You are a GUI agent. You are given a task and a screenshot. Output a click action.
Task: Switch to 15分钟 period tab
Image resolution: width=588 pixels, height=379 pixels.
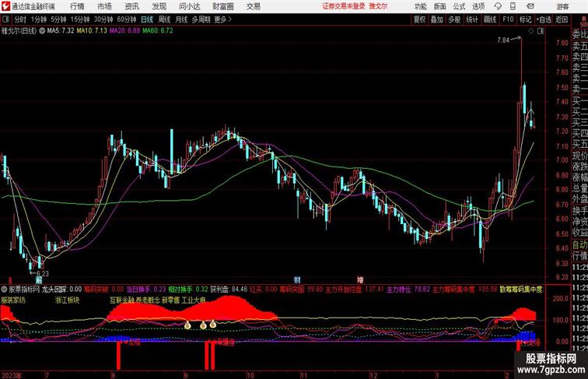[x=80, y=19]
